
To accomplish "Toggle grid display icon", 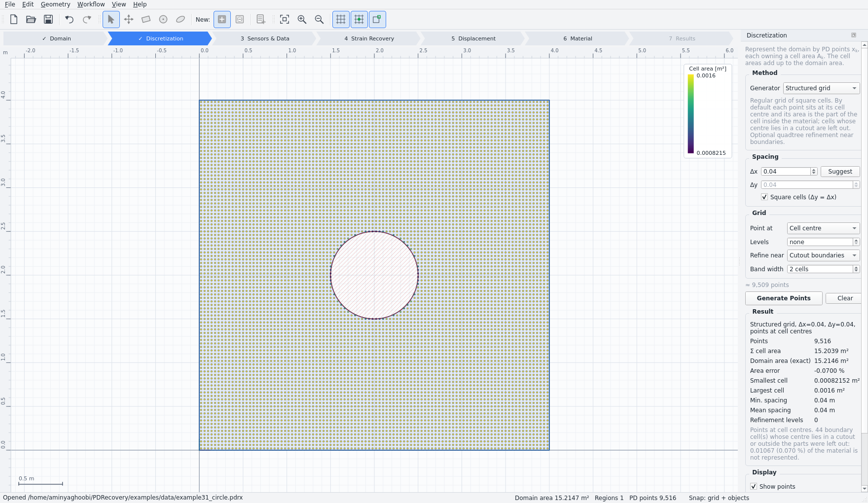I will coord(341,19).
